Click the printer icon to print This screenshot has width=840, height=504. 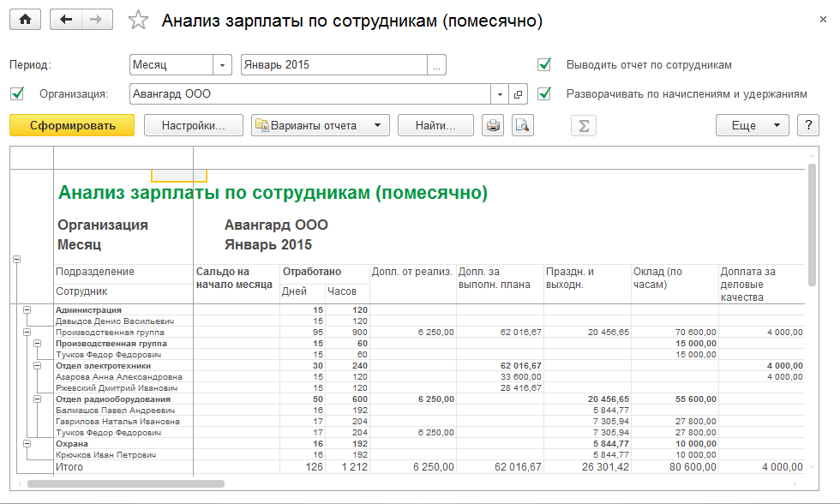pos(493,126)
